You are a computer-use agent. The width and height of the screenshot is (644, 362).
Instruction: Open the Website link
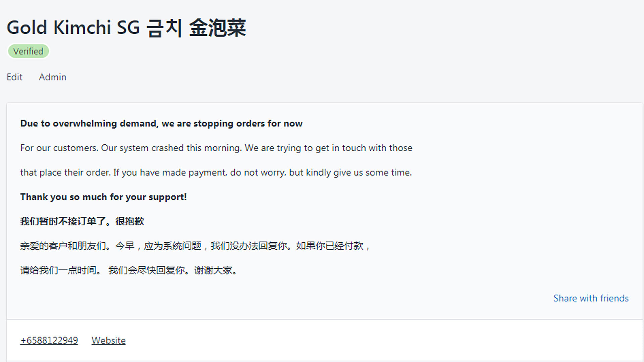point(108,341)
